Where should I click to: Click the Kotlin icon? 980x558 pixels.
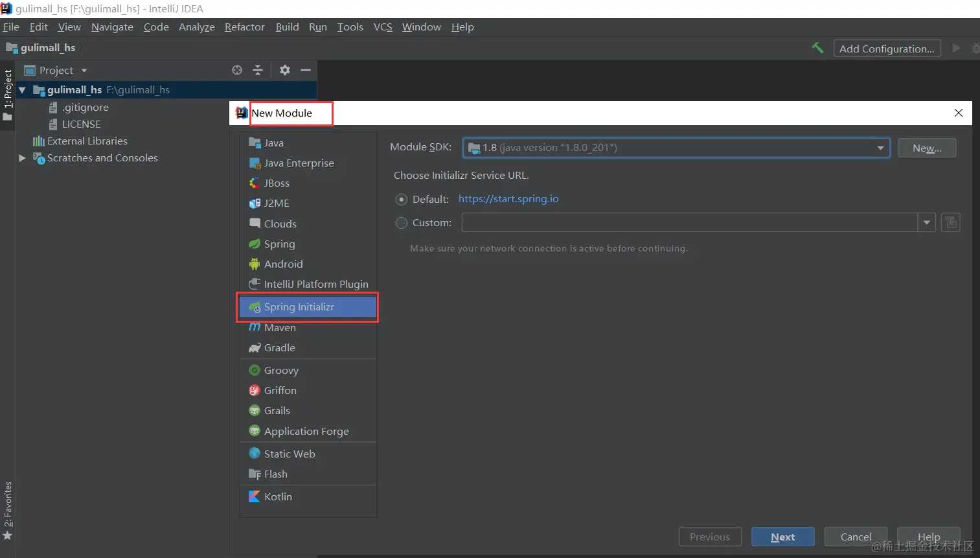pos(255,497)
